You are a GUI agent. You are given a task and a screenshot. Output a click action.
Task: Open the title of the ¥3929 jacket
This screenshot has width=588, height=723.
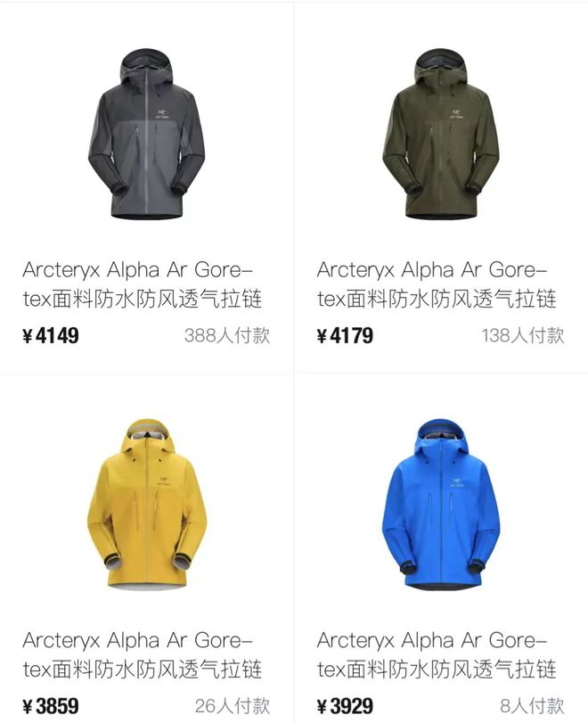(x=437, y=654)
